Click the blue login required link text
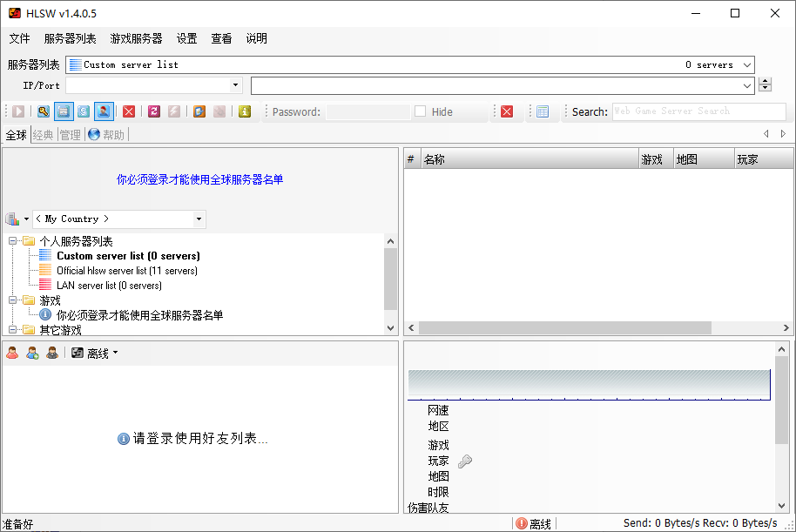Screen dimensions: 796x532 pos(199,179)
